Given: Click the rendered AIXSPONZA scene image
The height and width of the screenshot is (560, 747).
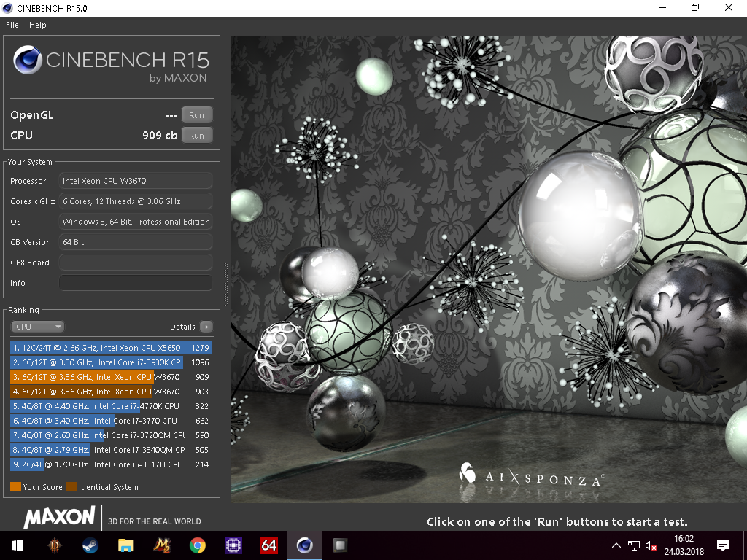Looking at the screenshot, I should [489, 270].
